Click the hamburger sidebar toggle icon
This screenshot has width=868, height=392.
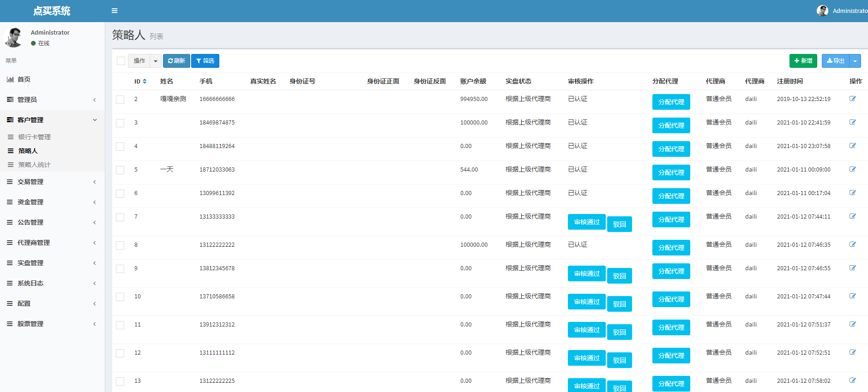click(115, 11)
